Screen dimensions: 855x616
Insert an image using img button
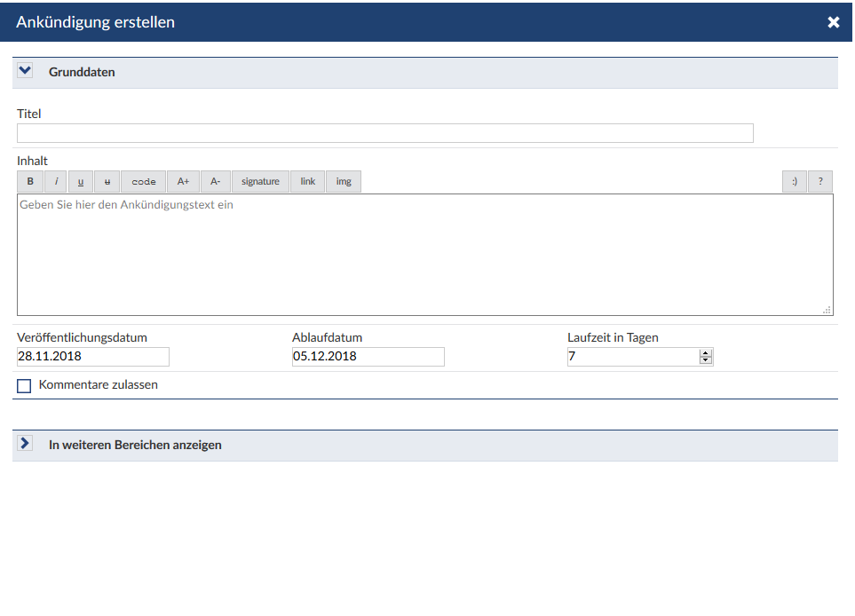(x=344, y=182)
